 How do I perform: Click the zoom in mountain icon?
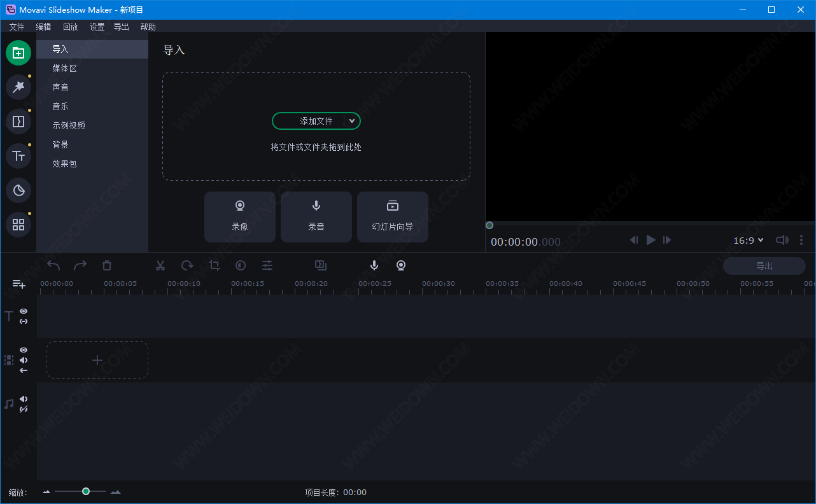[x=115, y=492]
